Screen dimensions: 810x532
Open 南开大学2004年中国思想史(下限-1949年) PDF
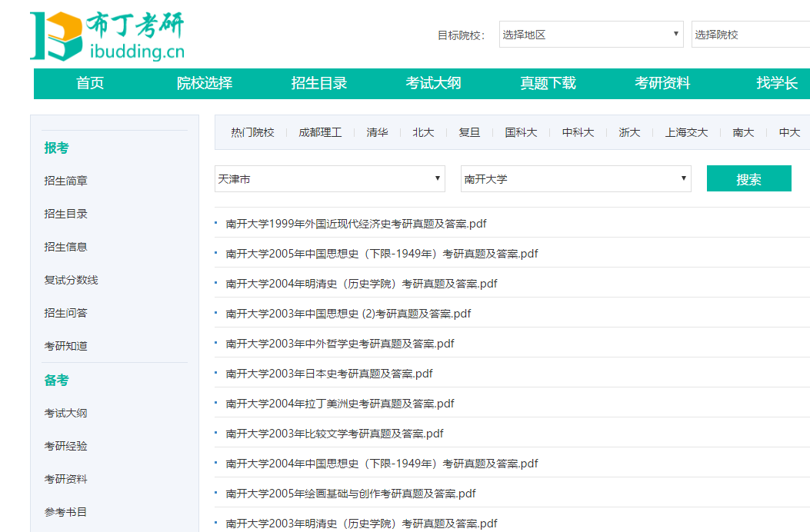[x=382, y=464]
